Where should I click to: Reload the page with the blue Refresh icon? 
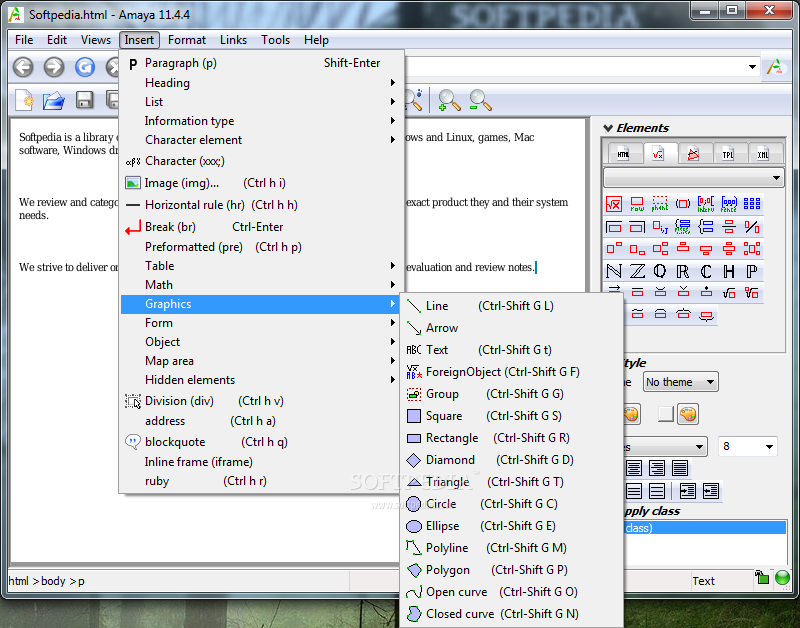tap(85, 67)
